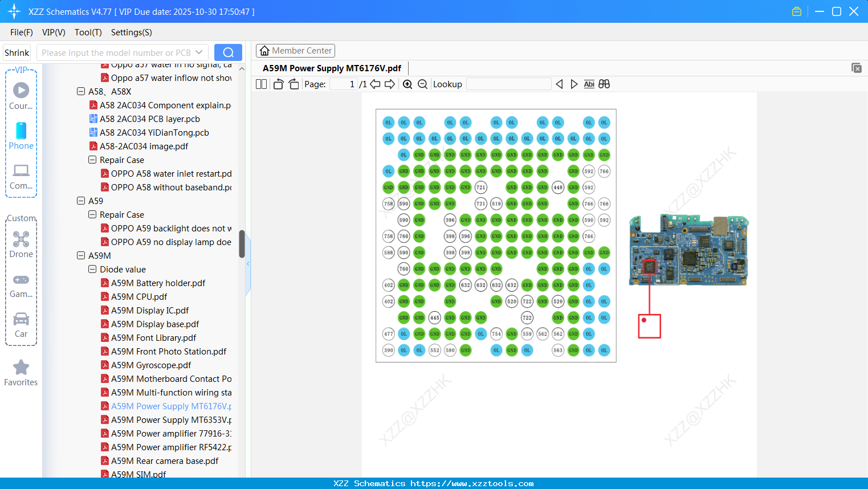Click the motherboard photo thumbnail
868x489 pixels.
pos(688,250)
